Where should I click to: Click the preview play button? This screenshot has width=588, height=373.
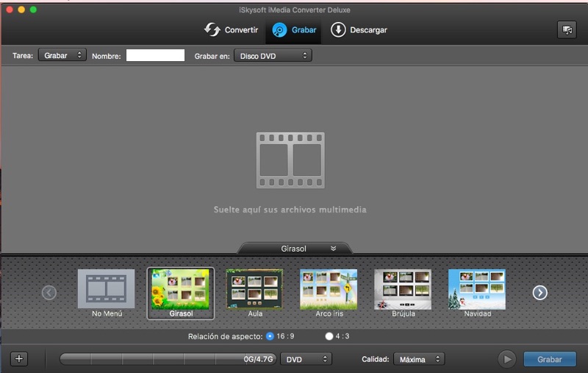[x=507, y=359]
